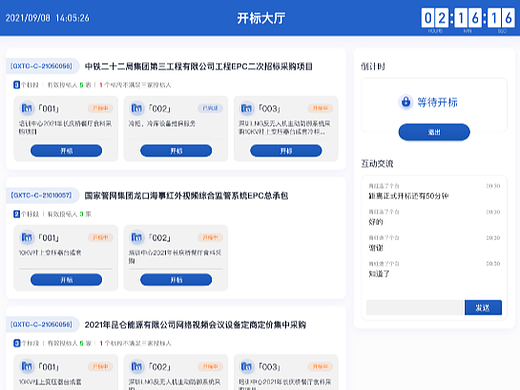Click the orange 开标中 status on 中铁二十二局 card 001
The image size is (520, 390).
pyautogui.click(x=100, y=108)
